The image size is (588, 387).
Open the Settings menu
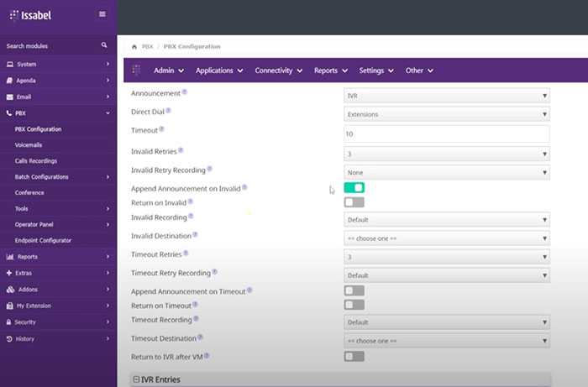(x=376, y=71)
